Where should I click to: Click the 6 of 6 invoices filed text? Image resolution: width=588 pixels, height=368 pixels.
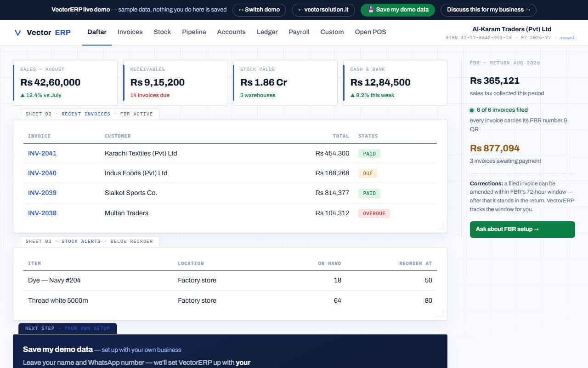pos(502,110)
